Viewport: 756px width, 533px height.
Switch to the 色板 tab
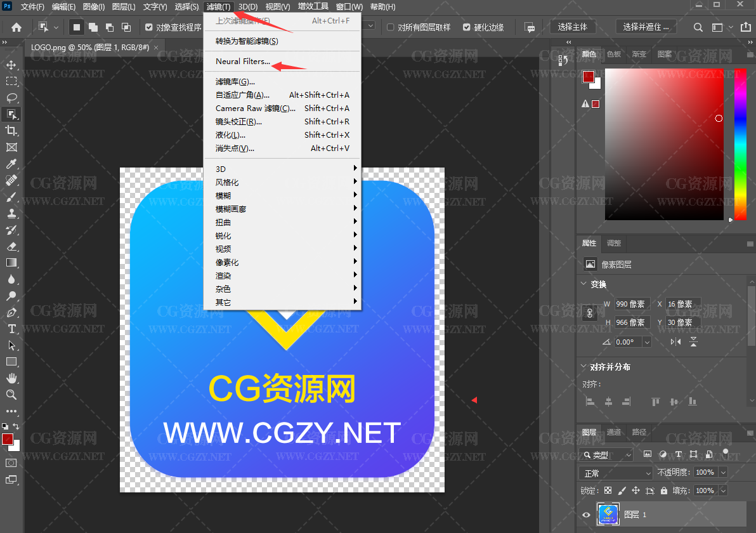pos(614,54)
